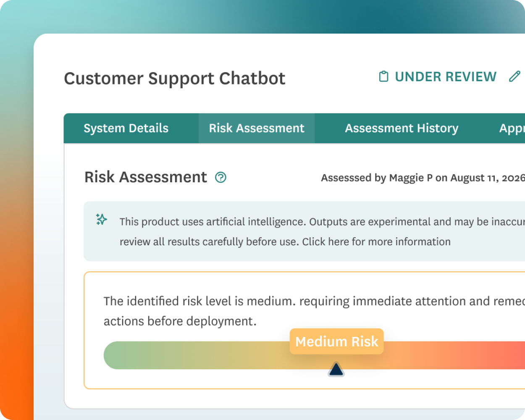The image size is (525, 420).
Task: Click the dark triangle risk level marker
Action: coord(336,370)
